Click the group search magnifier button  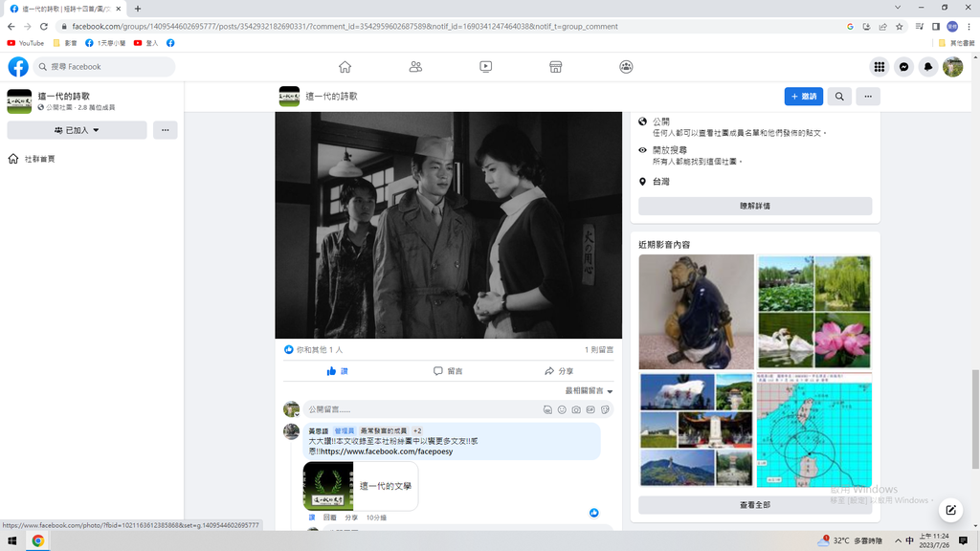pyautogui.click(x=839, y=97)
